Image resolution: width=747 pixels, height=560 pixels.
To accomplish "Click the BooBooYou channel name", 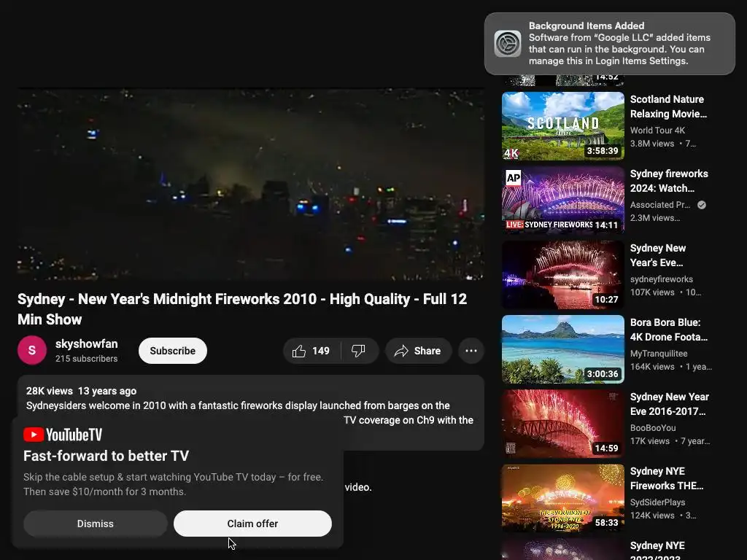I will point(653,427).
